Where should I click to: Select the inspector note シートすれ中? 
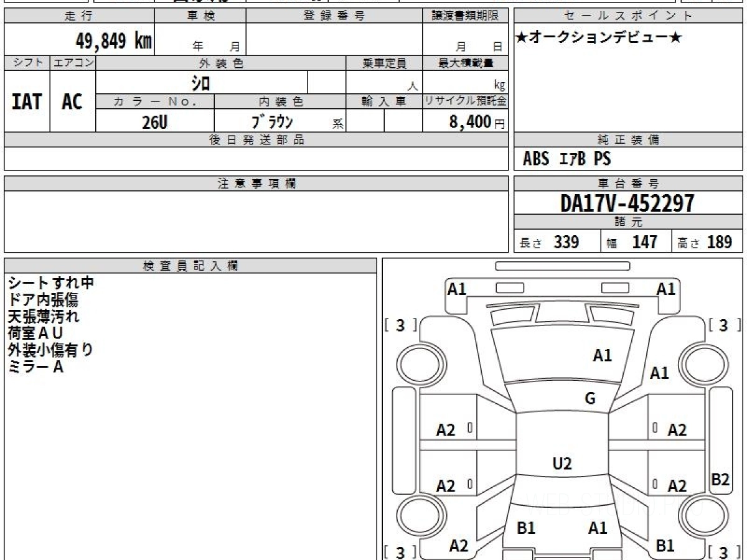click(x=51, y=283)
